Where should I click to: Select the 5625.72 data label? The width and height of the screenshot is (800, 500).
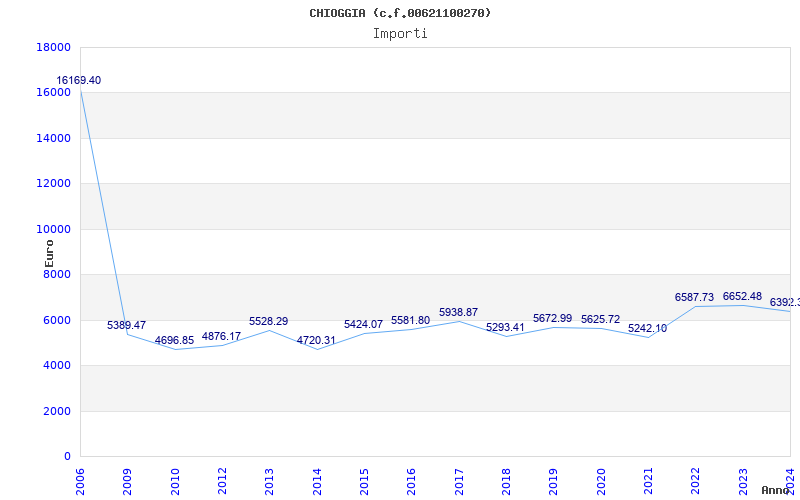point(601,319)
